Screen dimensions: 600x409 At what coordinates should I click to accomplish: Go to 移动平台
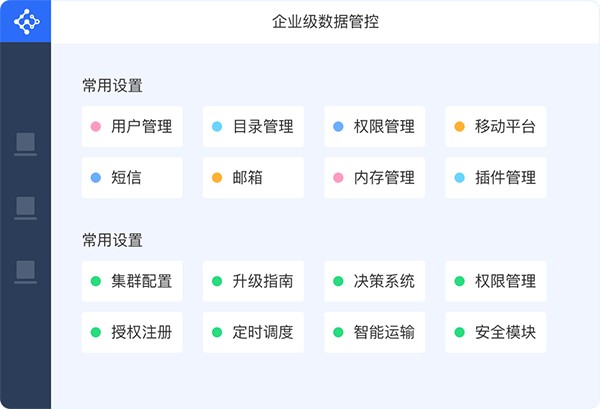pyautogui.click(x=495, y=127)
